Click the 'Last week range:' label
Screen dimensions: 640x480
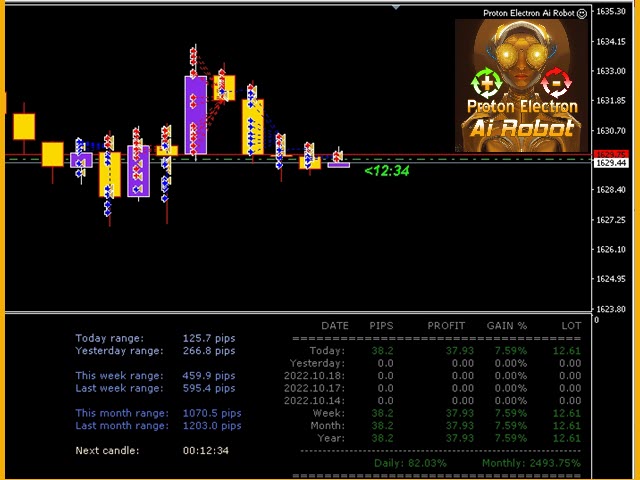click(x=119, y=388)
